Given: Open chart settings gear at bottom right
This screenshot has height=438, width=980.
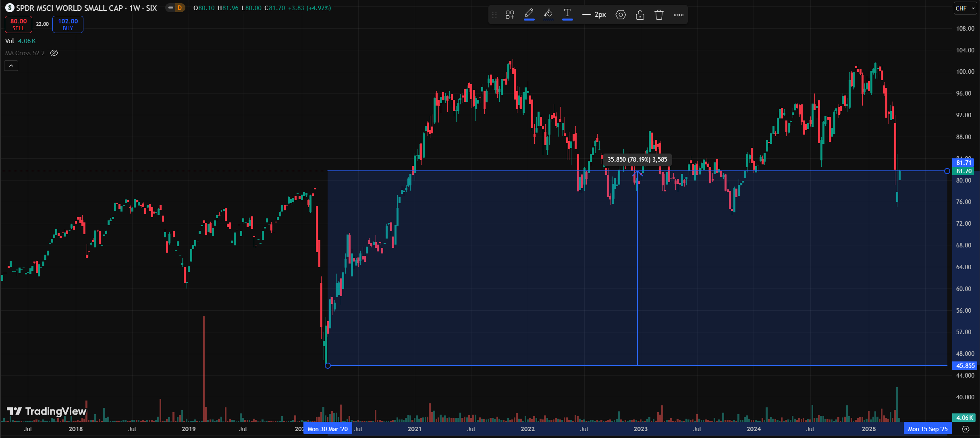Looking at the screenshot, I should pos(965,429).
